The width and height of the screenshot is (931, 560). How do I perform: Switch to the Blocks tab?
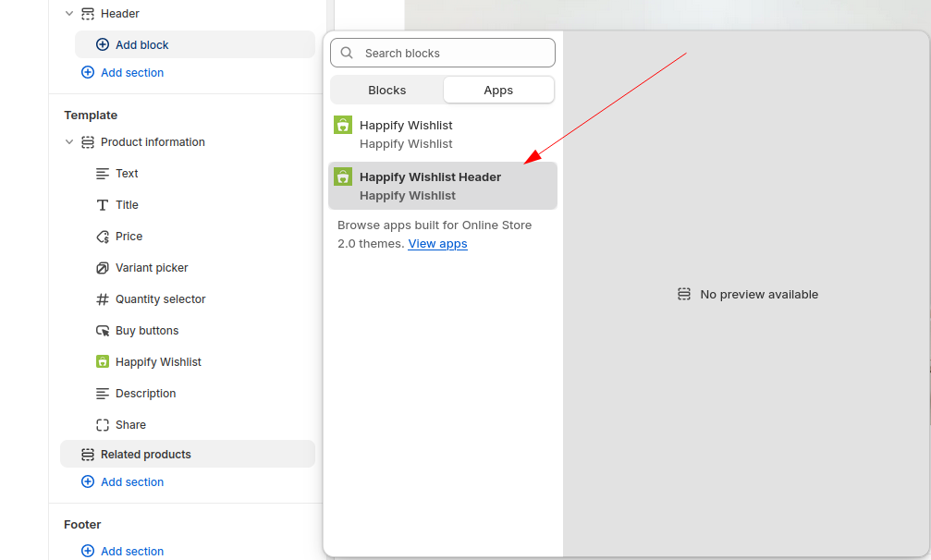pos(387,91)
